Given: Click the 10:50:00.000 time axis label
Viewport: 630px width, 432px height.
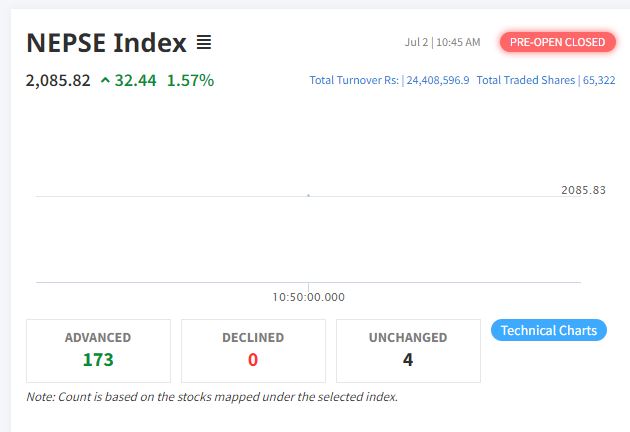Looking at the screenshot, I should [x=308, y=297].
